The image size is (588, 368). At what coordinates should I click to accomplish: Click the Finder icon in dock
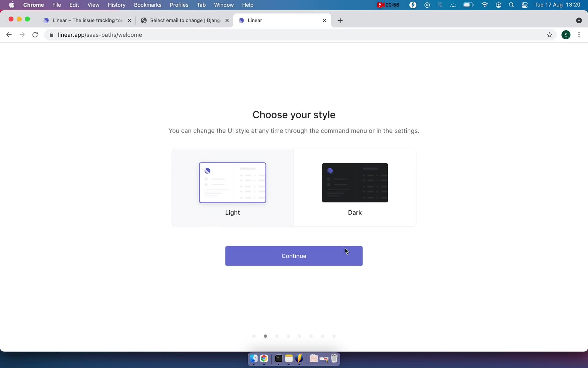point(253,359)
